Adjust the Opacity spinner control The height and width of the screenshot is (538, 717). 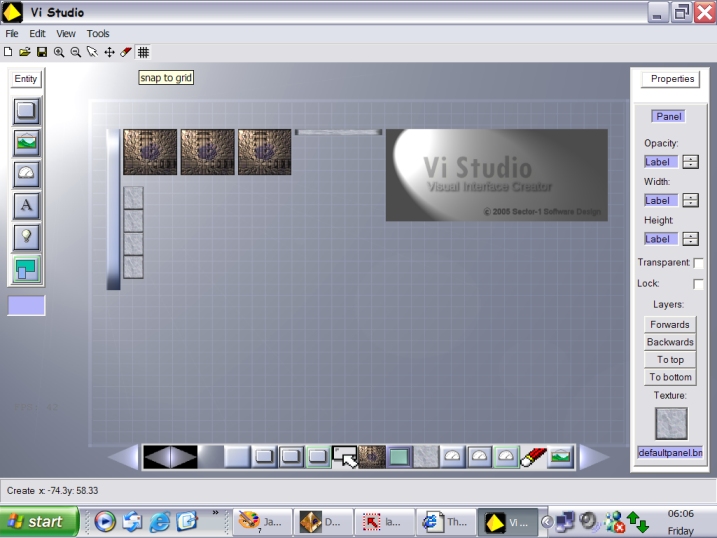690,162
